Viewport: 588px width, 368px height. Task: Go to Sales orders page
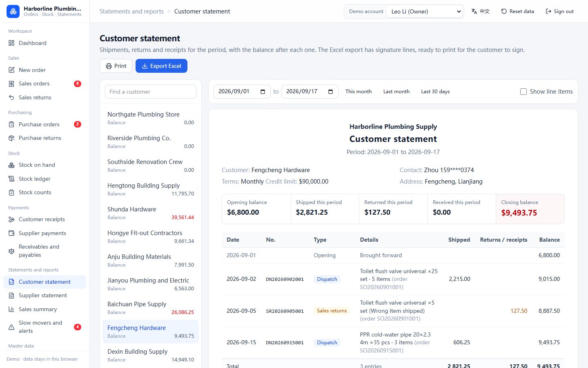click(45, 83)
